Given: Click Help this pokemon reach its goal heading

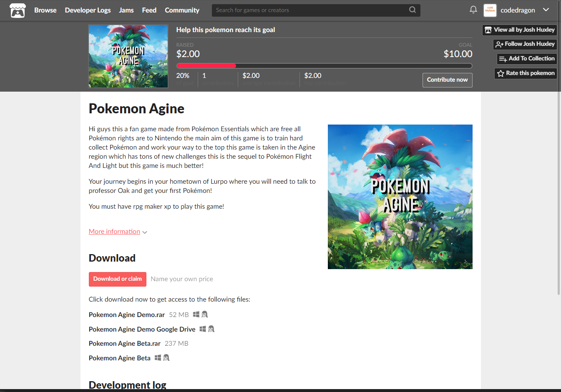Looking at the screenshot, I should point(226,30).
